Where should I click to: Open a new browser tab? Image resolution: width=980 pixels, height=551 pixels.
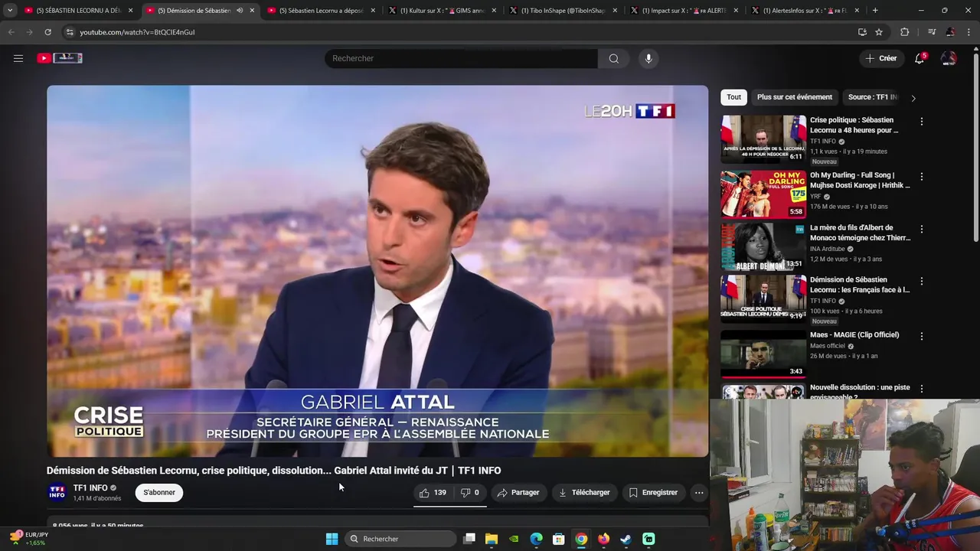(875, 11)
